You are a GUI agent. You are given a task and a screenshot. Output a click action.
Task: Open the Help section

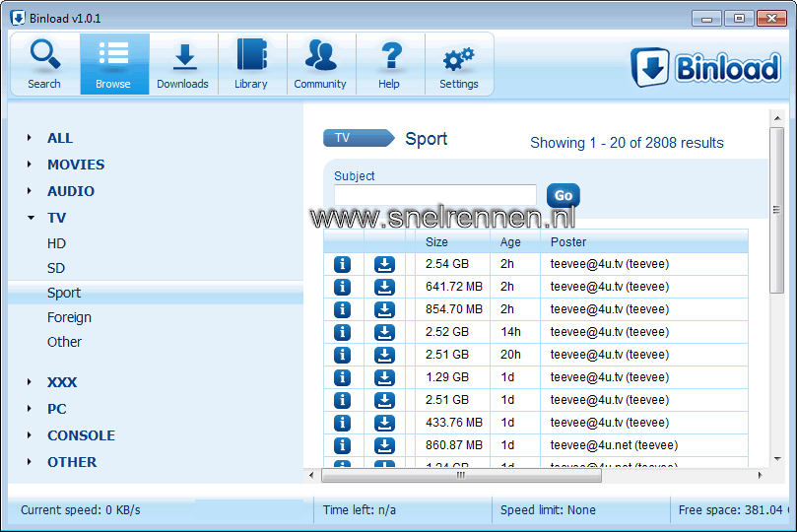(x=390, y=64)
